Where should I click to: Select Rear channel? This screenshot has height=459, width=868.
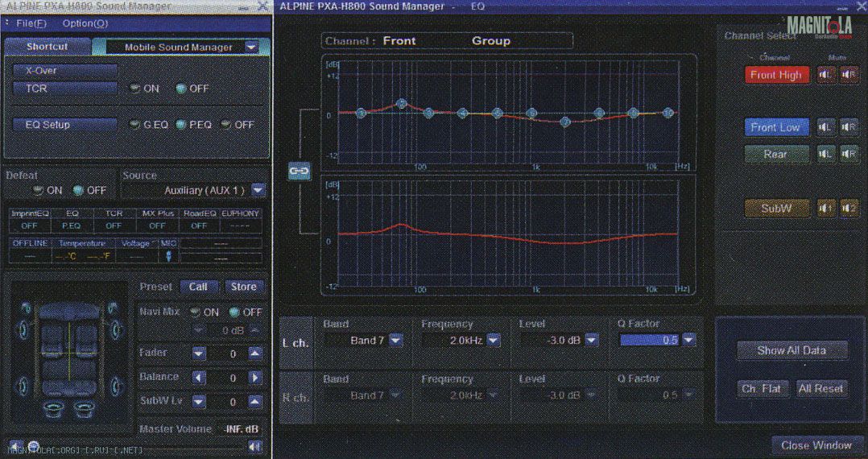click(777, 154)
